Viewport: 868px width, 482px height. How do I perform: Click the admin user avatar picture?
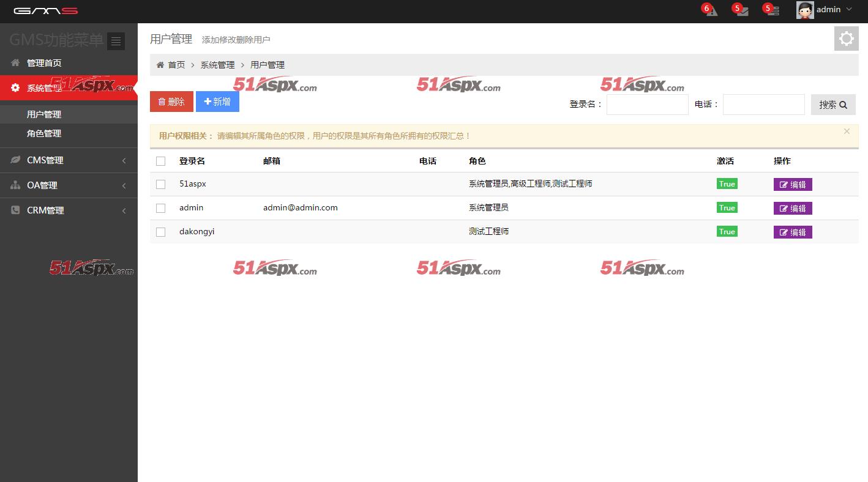[804, 10]
